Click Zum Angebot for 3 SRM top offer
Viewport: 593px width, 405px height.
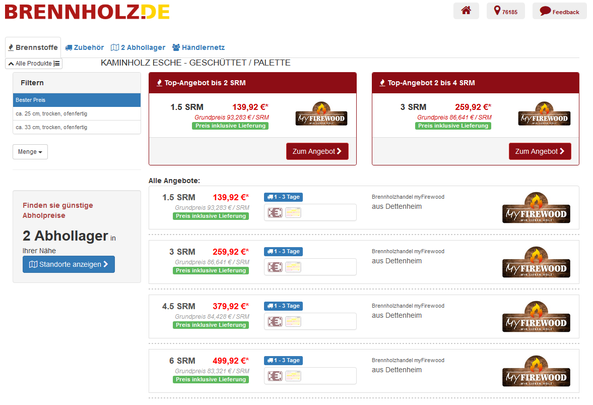click(x=540, y=151)
